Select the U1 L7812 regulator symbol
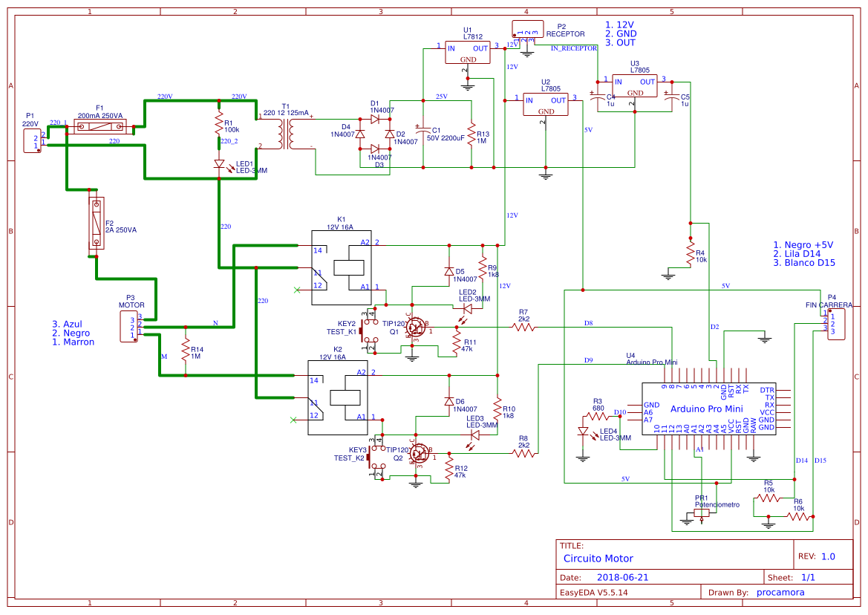The width and height of the screenshot is (868, 615). click(468, 53)
